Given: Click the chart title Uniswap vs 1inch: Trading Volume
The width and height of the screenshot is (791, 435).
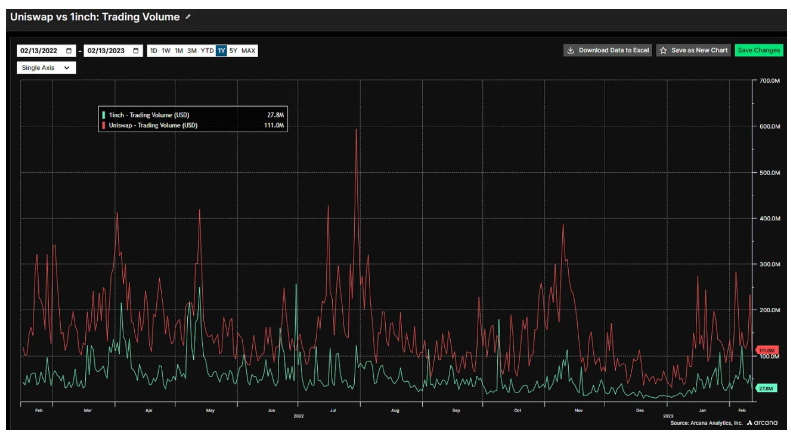Looking at the screenshot, I should [x=95, y=17].
